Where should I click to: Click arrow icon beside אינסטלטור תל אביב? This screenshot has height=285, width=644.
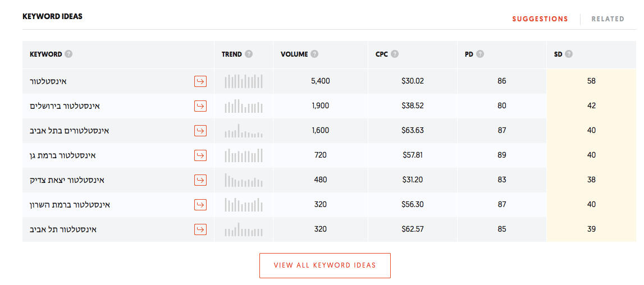(200, 229)
